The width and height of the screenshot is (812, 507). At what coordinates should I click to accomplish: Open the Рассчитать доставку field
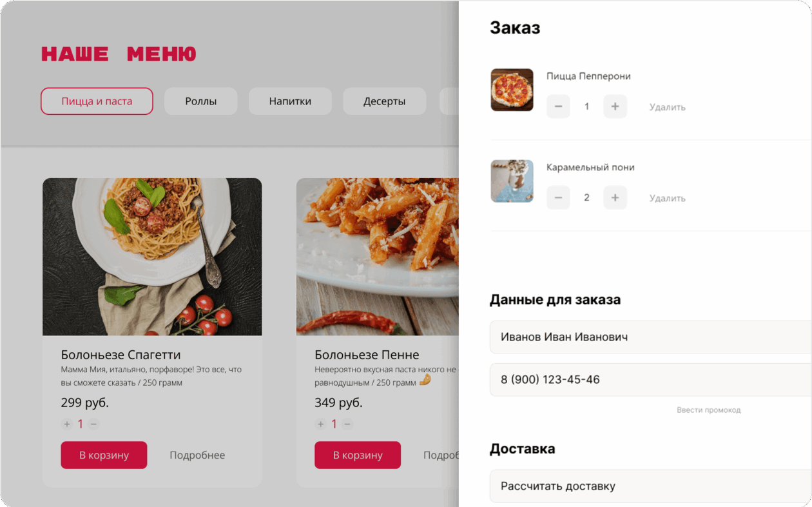click(x=651, y=486)
